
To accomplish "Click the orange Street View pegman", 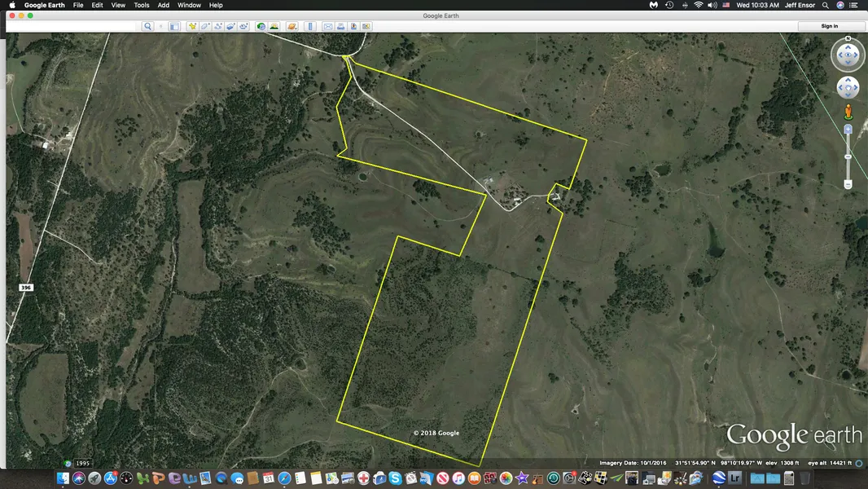I will [x=848, y=109].
